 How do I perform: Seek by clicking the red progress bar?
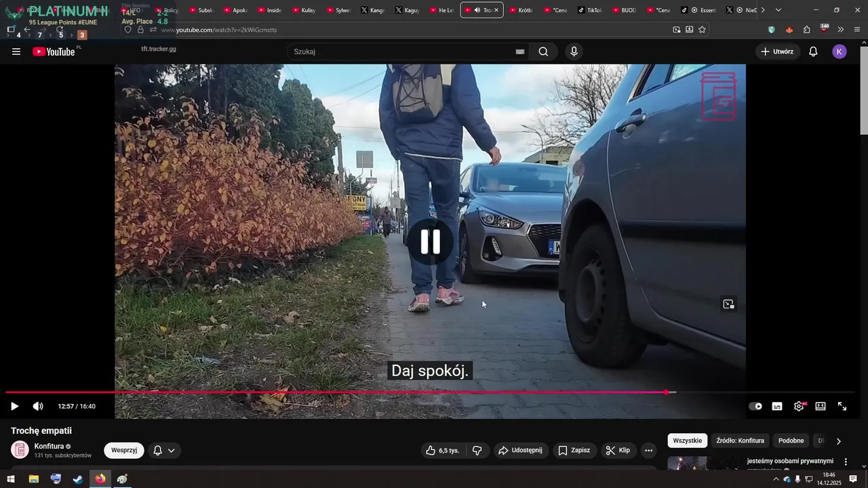coord(336,392)
